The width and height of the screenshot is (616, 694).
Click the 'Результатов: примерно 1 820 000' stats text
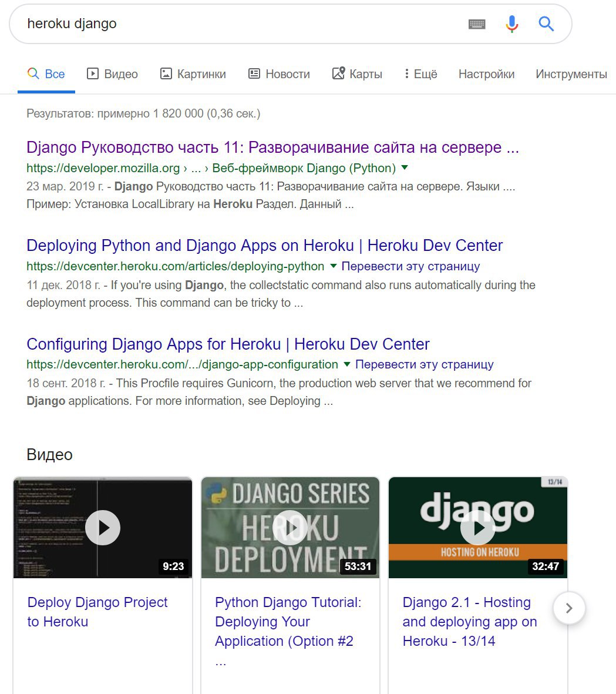[x=143, y=114]
